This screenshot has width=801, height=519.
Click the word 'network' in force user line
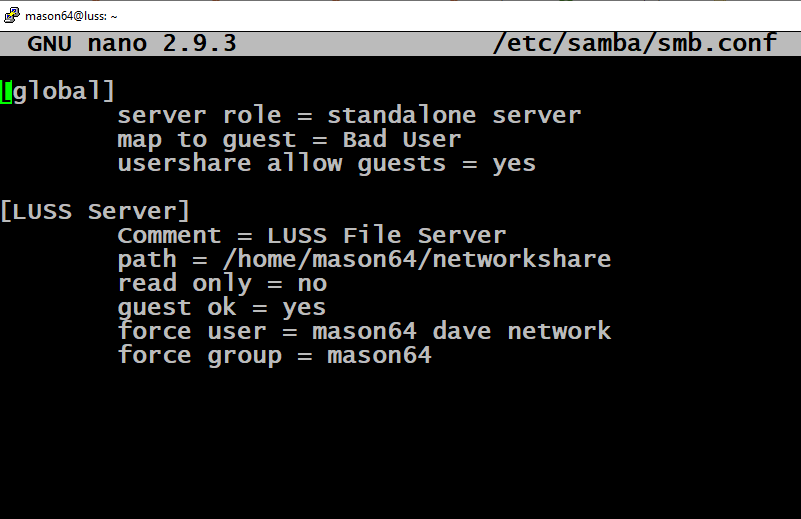click(559, 331)
